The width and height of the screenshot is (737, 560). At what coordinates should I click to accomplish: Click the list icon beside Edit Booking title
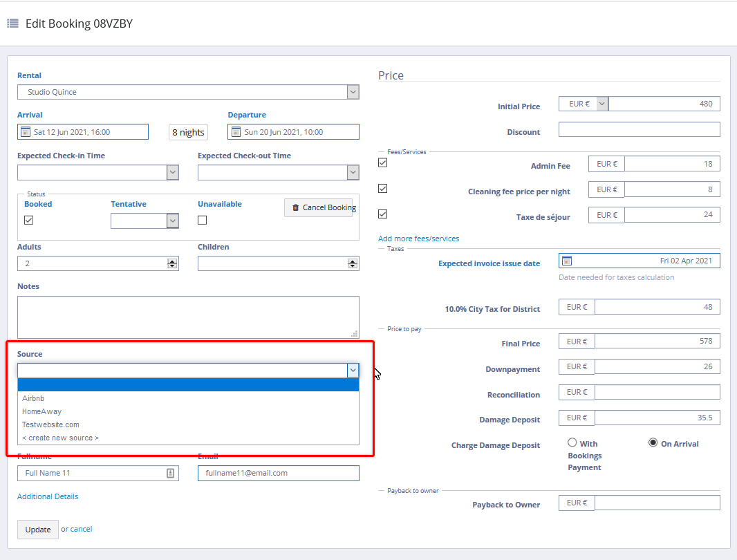click(x=12, y=24)
